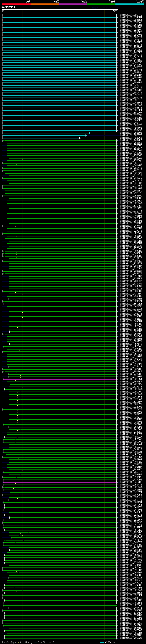146x644 pixels.
Task: Select hit label UniRef100_C4KSC8
Action: [131, 397]
